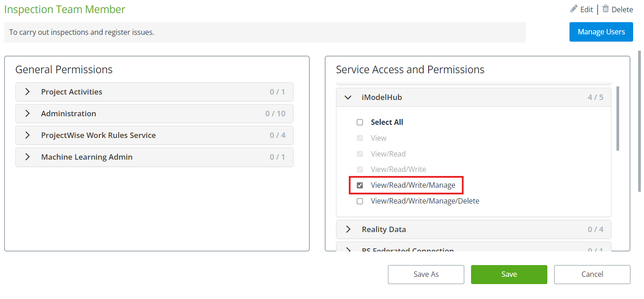
Task: Click the Edit link text
Action: (x=587, y=9)
